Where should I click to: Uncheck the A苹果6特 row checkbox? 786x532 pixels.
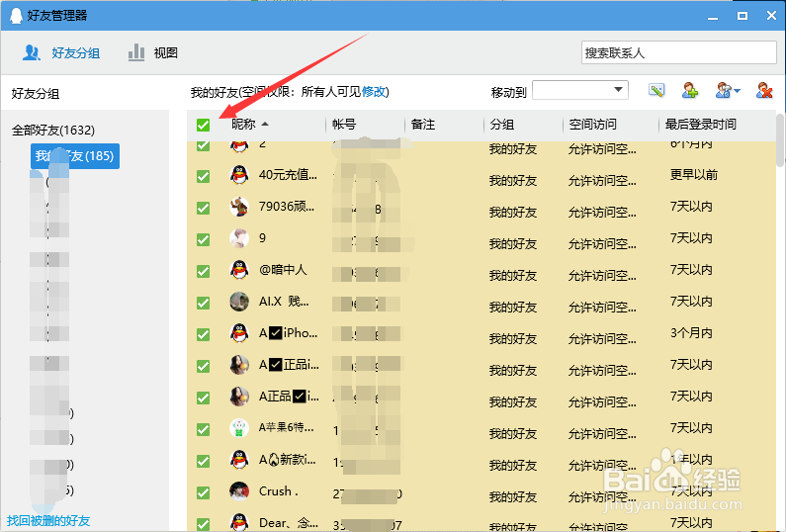(203, 429)
